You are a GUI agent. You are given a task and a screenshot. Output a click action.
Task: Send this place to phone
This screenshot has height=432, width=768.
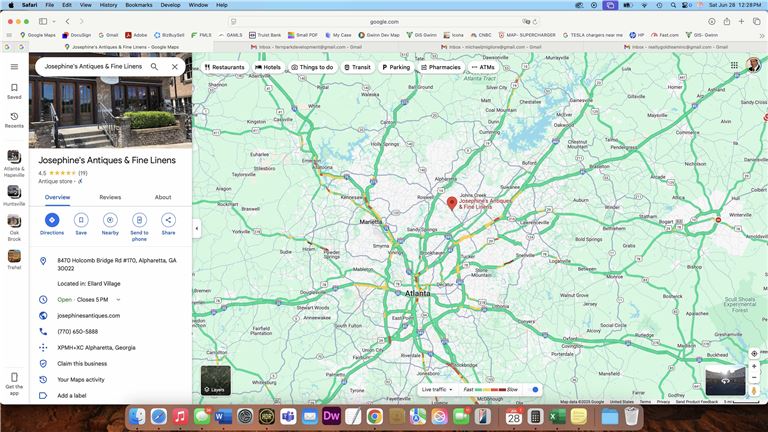tap(139, 227)
